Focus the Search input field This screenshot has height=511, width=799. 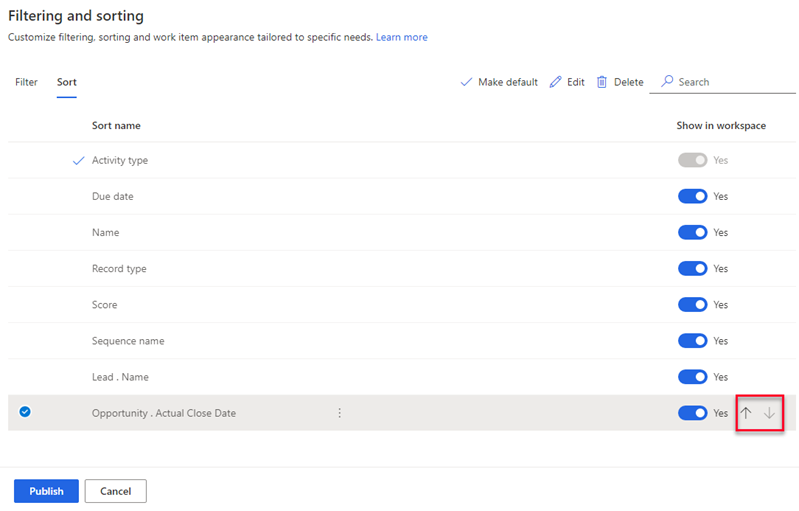(x=723, y=82)
